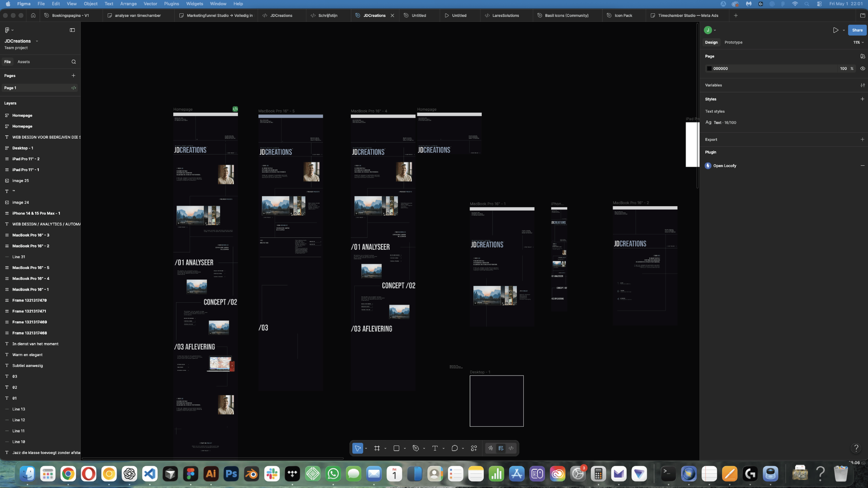Open present options dropdown
This screenshot has width=868, height=488.
844,30
